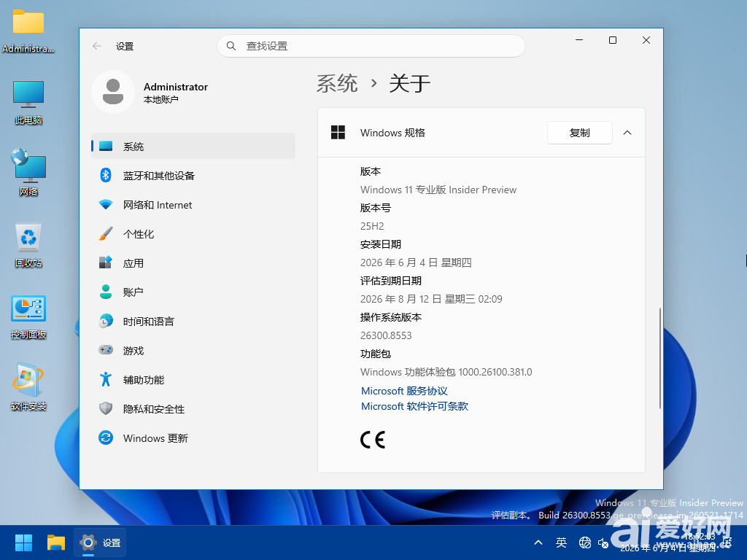Open the Start menu on the taskbar

(23, 542)
